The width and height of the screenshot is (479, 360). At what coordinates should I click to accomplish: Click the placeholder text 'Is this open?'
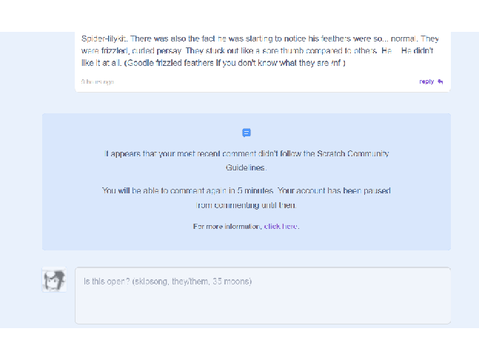click(x=107, y=281)
